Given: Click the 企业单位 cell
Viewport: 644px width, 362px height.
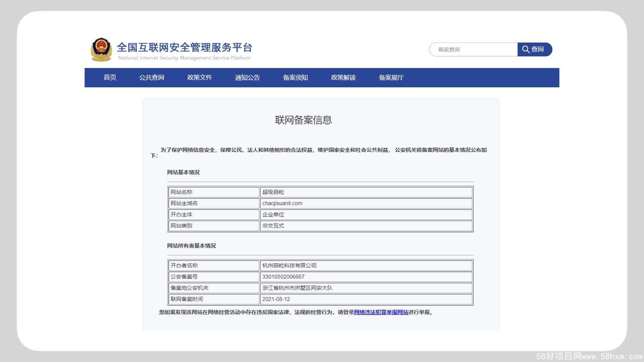Looking at the screenshot, I should [366, 215].
